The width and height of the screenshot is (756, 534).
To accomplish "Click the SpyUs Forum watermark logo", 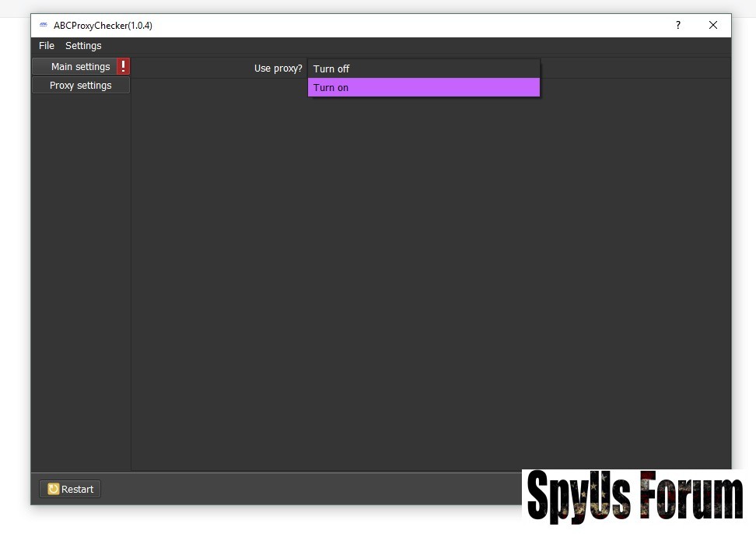I will [x=634, y=497].
